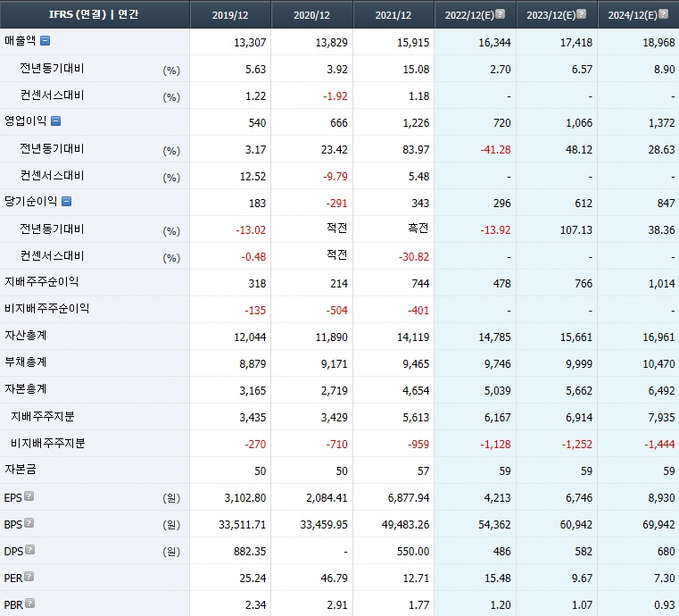Click the 2019/12 영업이익 consensus value 12.52
The height and width of the screenshot is (616, 679).
pyautogui.click(x=253, y=177)
